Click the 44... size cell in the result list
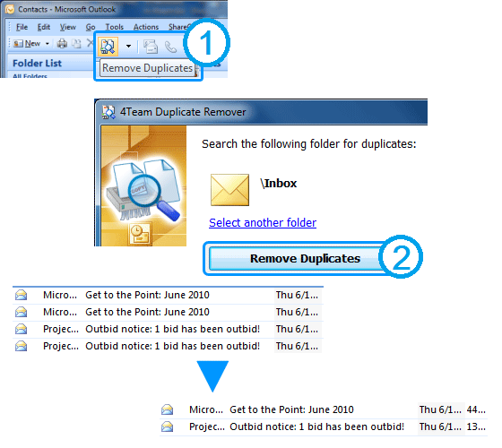 [476, 410]
